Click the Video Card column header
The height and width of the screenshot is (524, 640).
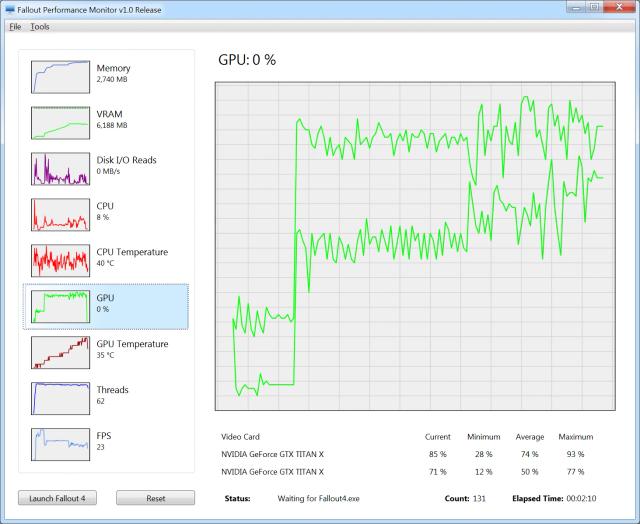click(240, 437)
